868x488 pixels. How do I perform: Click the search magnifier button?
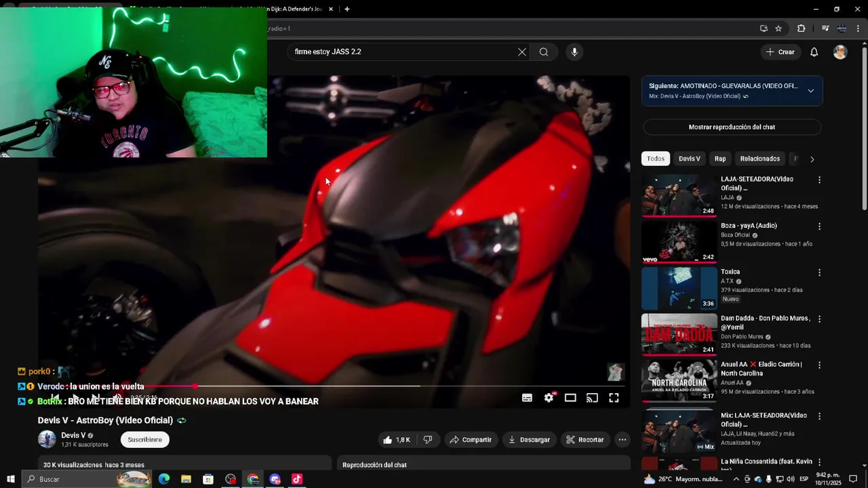tap(544, 52)
